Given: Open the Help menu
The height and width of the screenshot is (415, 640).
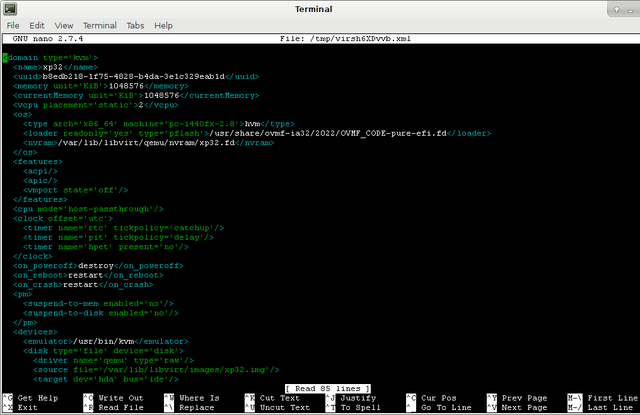Looking at the screenshot, I should (163, 25).
